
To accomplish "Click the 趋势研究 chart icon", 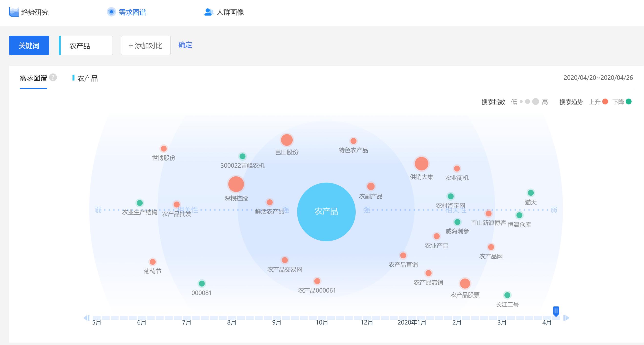I will [14, 12].
